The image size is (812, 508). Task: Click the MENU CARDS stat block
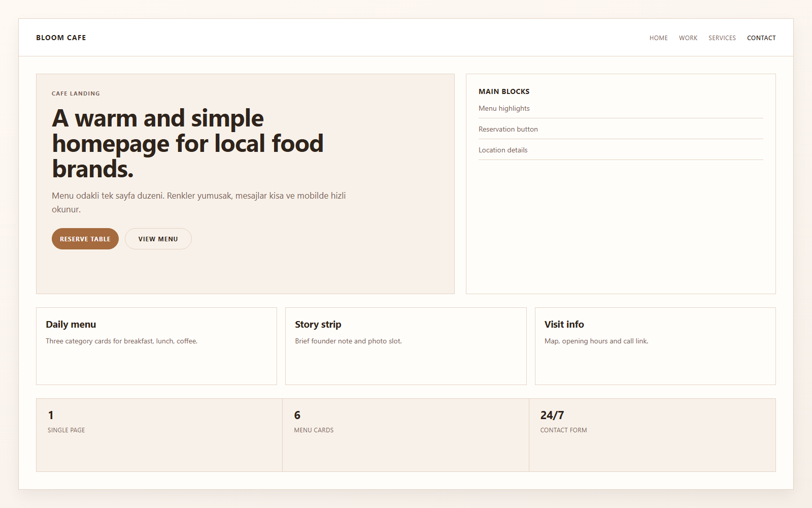tap(405, 435)
